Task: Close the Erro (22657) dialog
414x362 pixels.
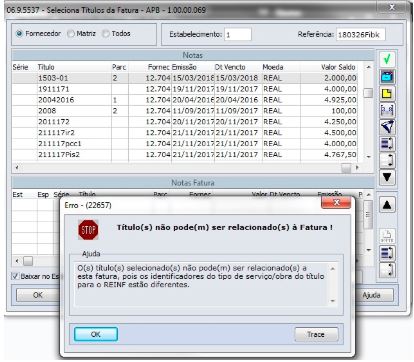Action: 336,202
